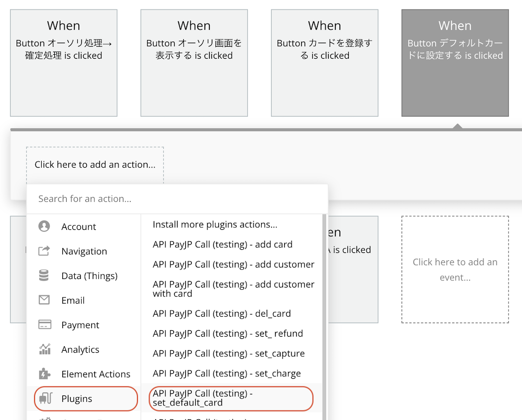Open event Button オーソリ処理→確定処理 is clicked
The width and height of the screenshot is (522, 420).
(64, 63)
